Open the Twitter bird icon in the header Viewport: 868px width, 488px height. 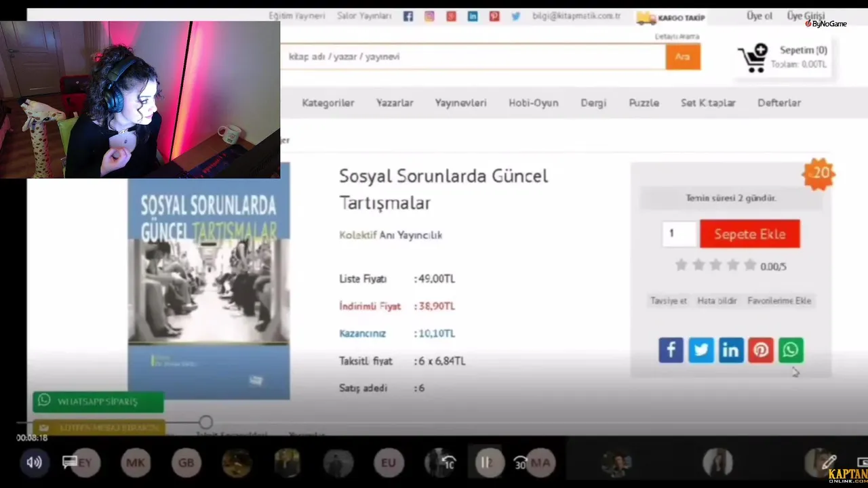pyautogui.click(x=516, y=16)
